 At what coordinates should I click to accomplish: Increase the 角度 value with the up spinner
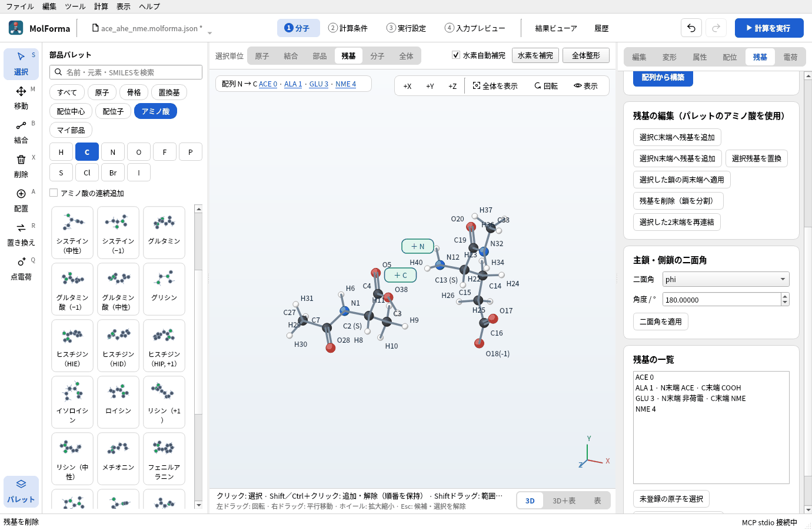pyautogui.click(x=785, y=296)
